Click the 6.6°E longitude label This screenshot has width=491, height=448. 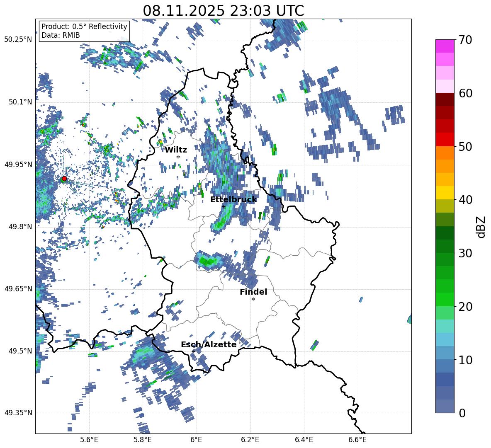(357, 440)
